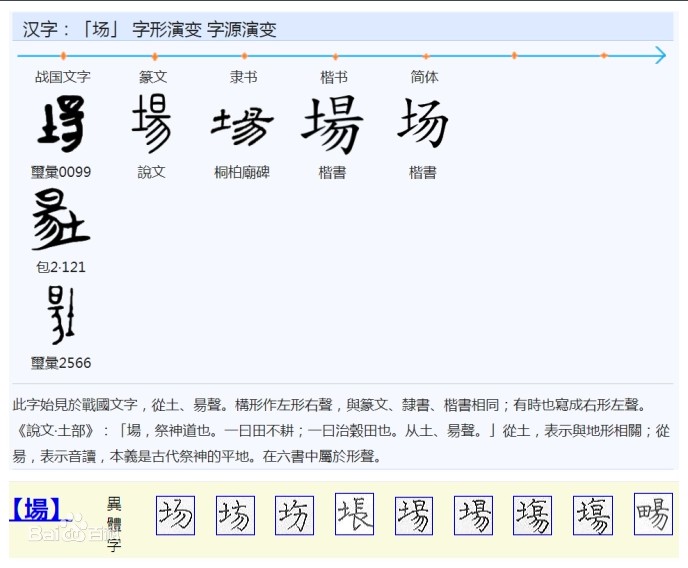Click the timeline arrowhead at right end

click(660, 55)
